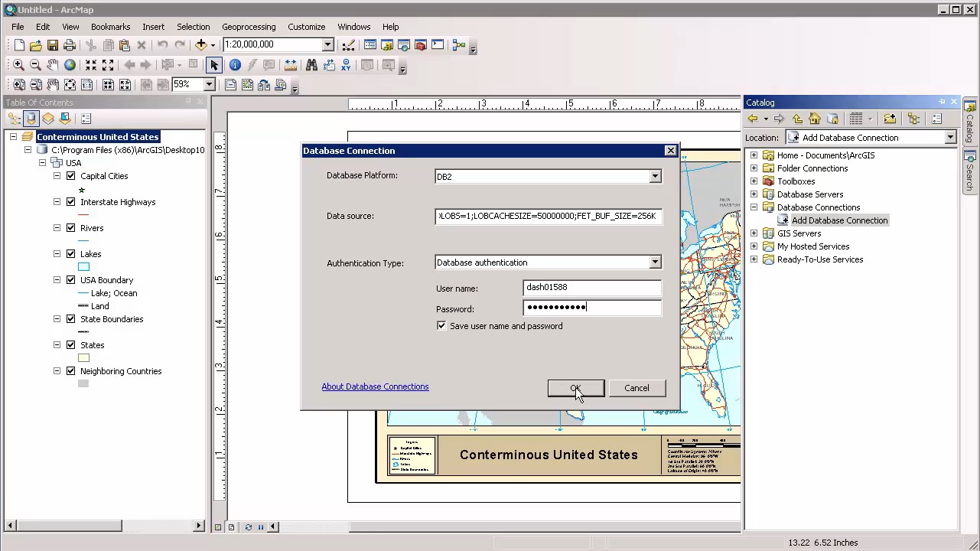Open the layout zoom 59% dropdown

pyautogui.click(x=209, y=84)
